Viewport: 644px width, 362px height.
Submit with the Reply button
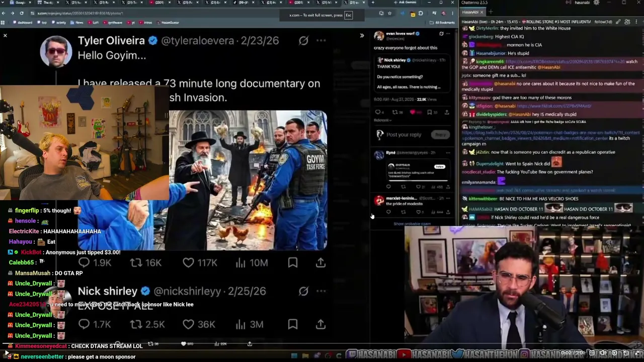(x=440, y=135)
